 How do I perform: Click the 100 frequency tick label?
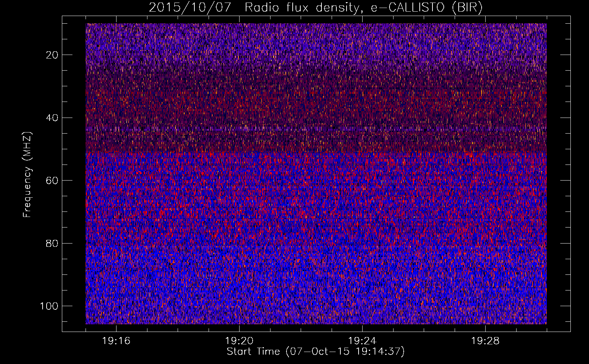[49, 306]
